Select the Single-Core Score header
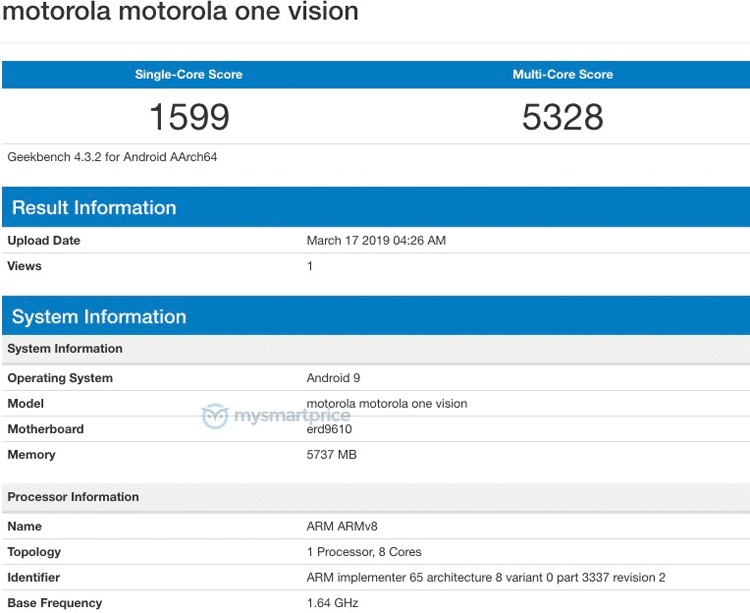Viewport: 750px width, 613px height. [x=188, y=75]
